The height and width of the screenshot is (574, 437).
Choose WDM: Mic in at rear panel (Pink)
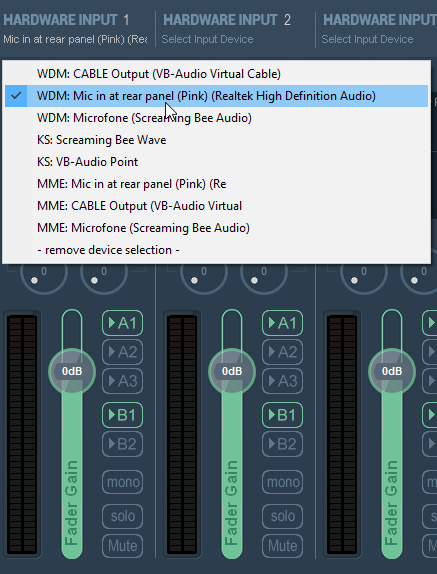click(216, 96)
